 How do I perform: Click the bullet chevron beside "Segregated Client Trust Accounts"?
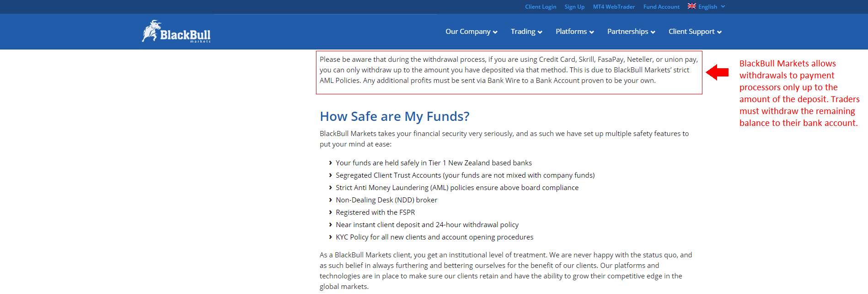point(330,175)
